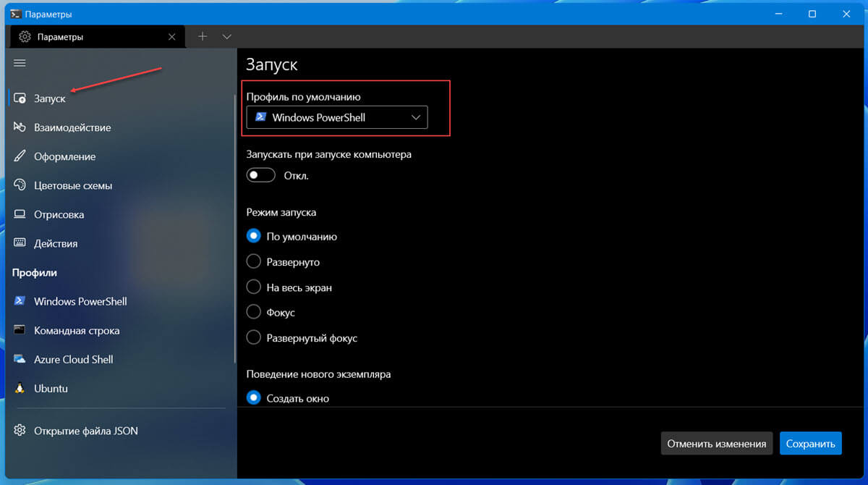Click the Действия keyboard icon
The image size is (868, 485).
coord(20,243)
